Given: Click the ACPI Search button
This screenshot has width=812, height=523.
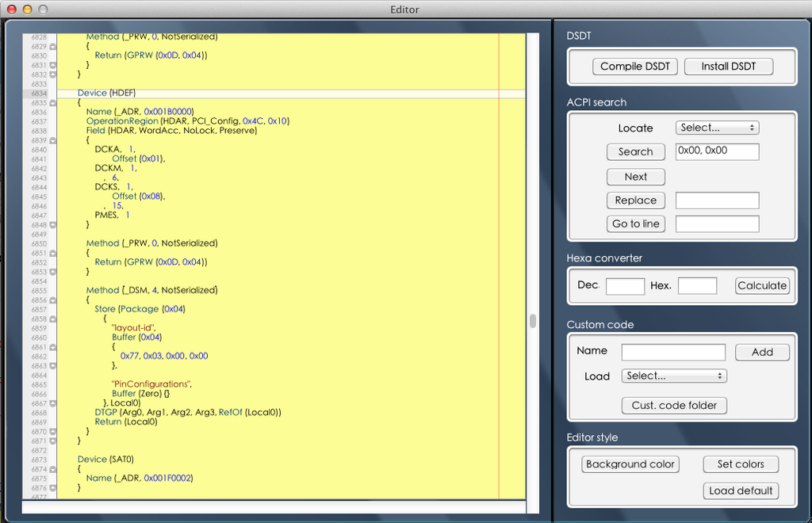Looking at the screenshot, I should (x=635, y=151).
